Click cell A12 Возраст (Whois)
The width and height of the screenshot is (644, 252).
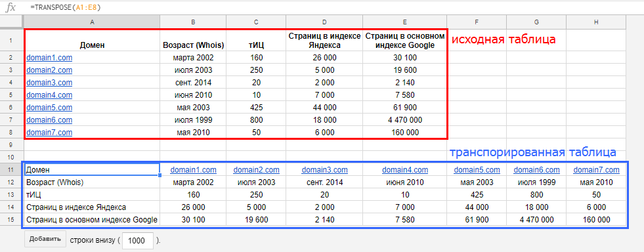point(92,182)
